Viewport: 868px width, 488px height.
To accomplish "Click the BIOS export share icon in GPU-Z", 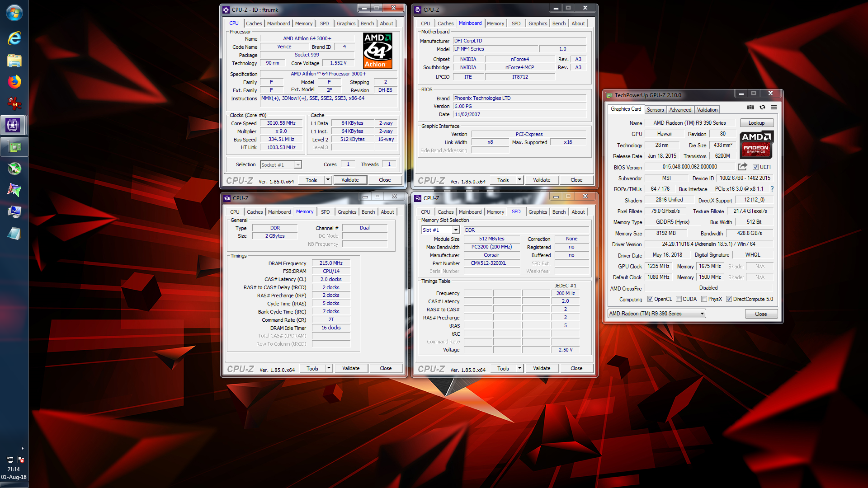I will (742, 167).
